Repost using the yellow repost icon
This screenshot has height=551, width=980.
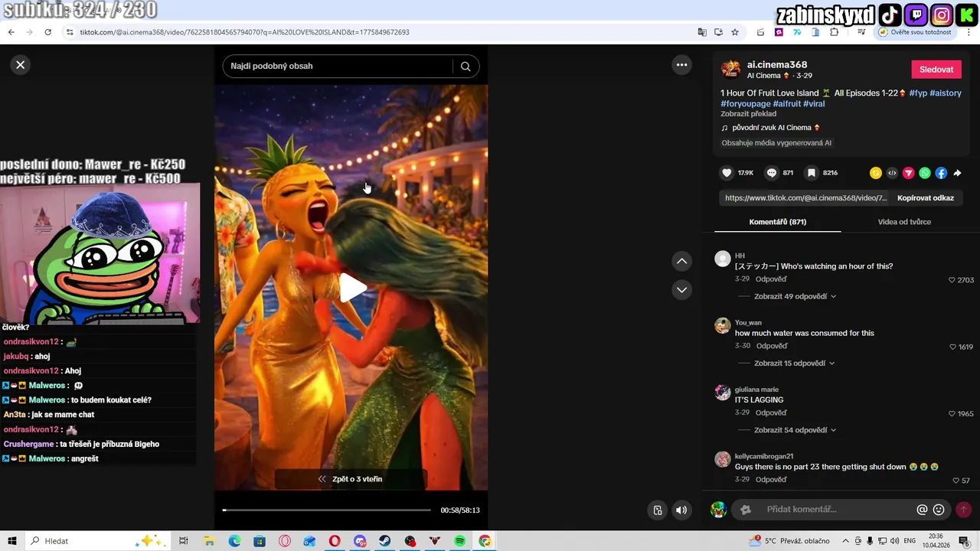(x=876, y=173)
